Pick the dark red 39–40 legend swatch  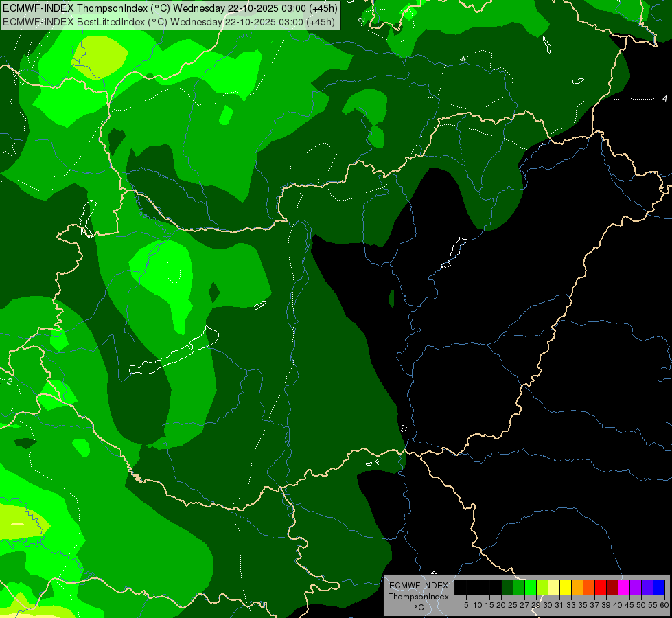point(612,587)
